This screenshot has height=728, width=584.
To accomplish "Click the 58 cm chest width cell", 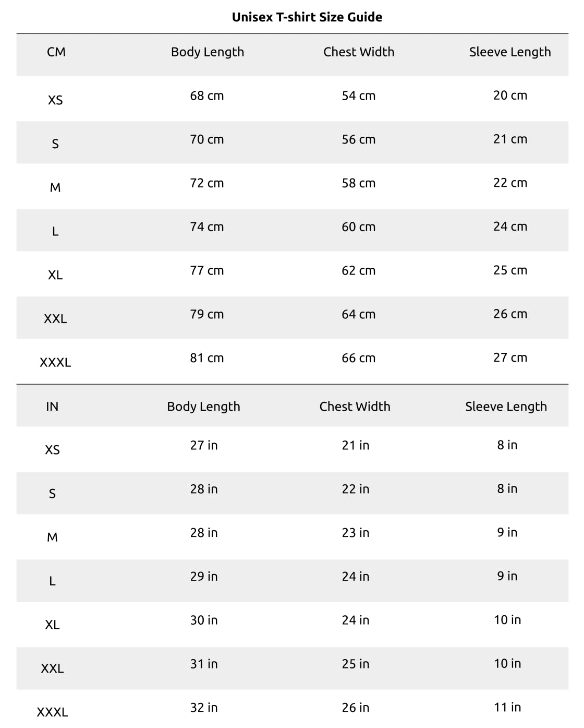I will click(359, 183).
